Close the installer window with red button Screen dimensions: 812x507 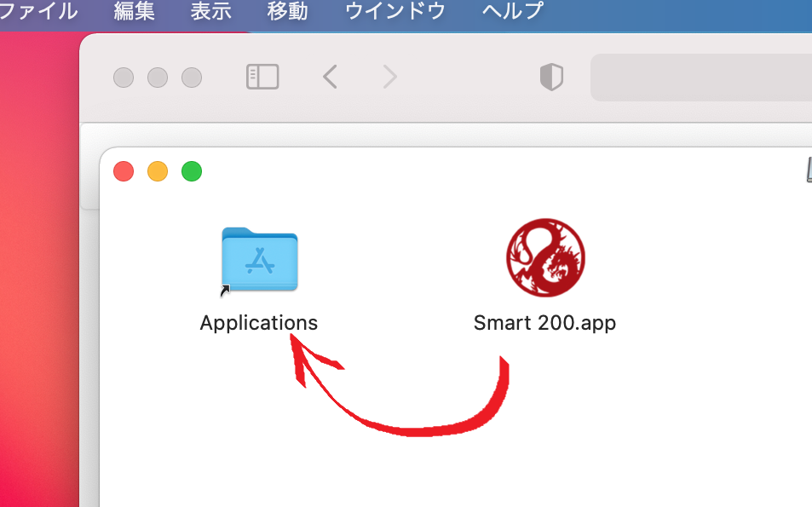click(124, 171)
